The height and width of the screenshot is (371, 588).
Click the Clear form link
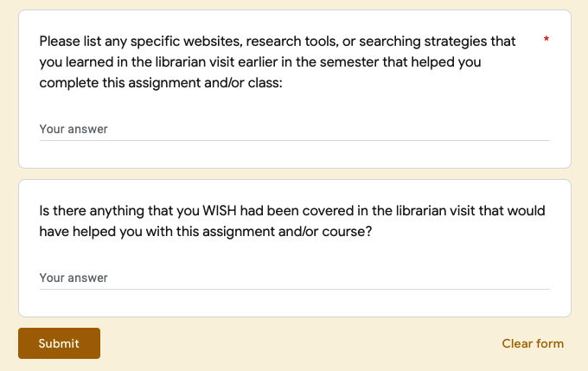[533, 343]
